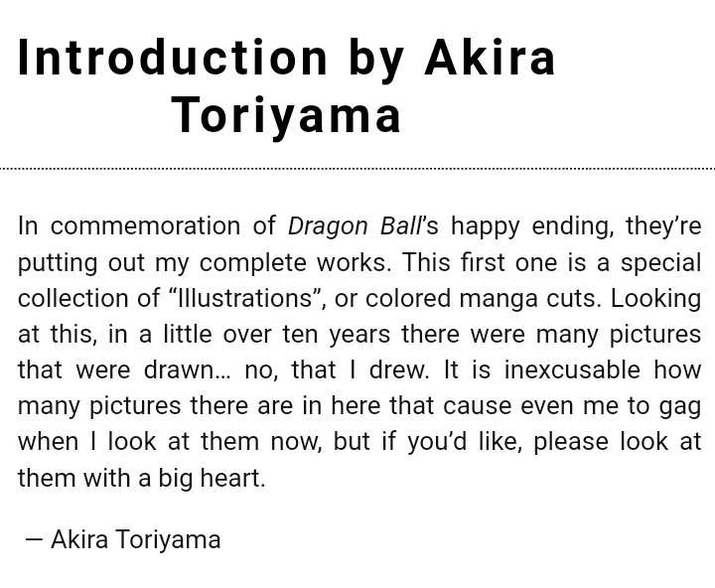Viewport: 715px width, 588px height.
Task: Click the "Akira Toriyama" signature line
Action: 135,540
